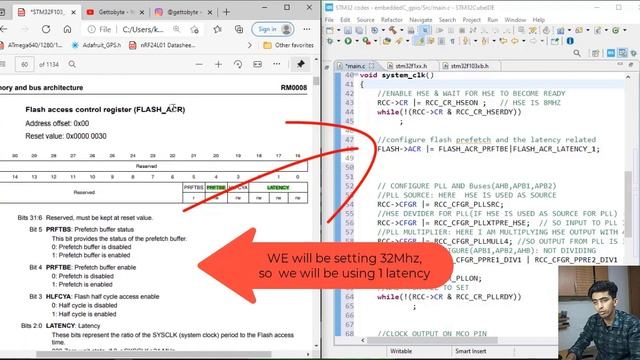Open the Adafruit_GPS.h bookmark
640x360 pixels.
96,45
